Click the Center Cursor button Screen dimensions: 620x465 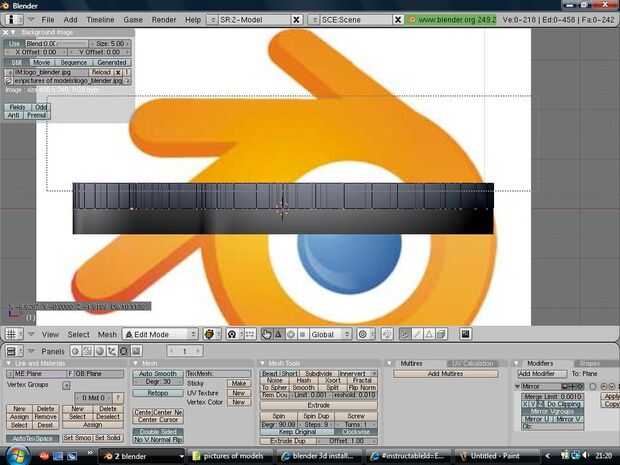(158, 420)
